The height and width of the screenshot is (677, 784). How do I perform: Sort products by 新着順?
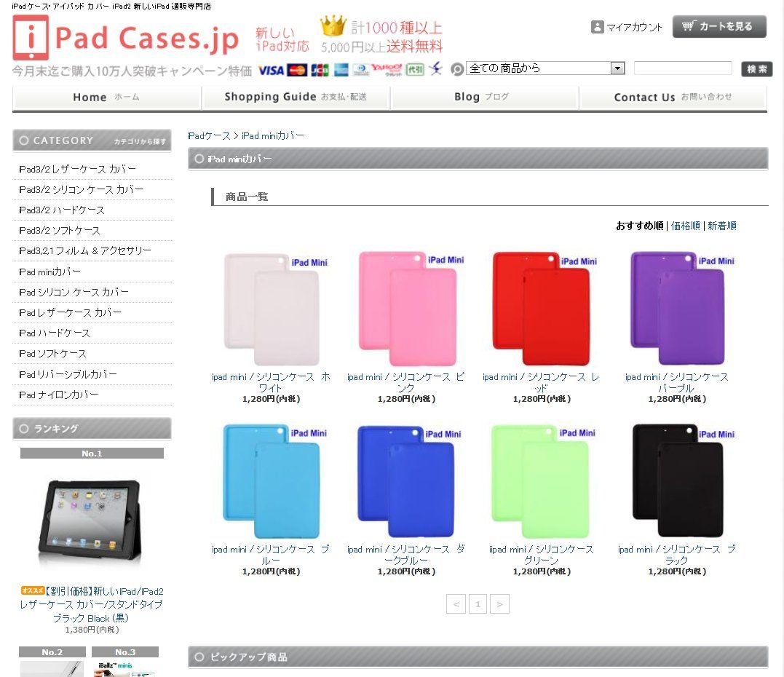click(x=722, y=226)
